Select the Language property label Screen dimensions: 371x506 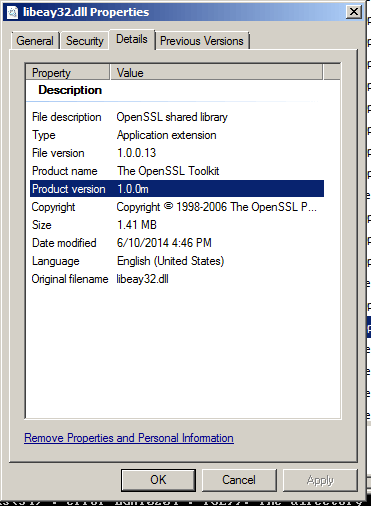(56, 261)
